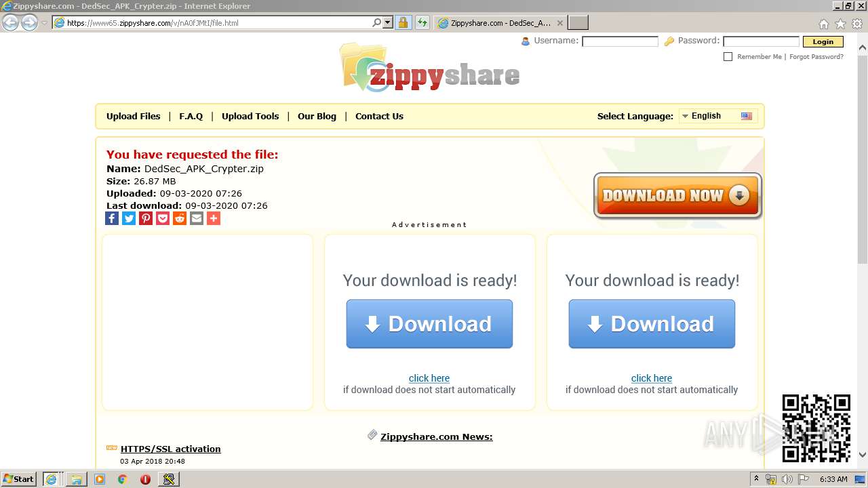
Task: Click the orange DOWNLOAD NOW button
Action: click(677, 195)
